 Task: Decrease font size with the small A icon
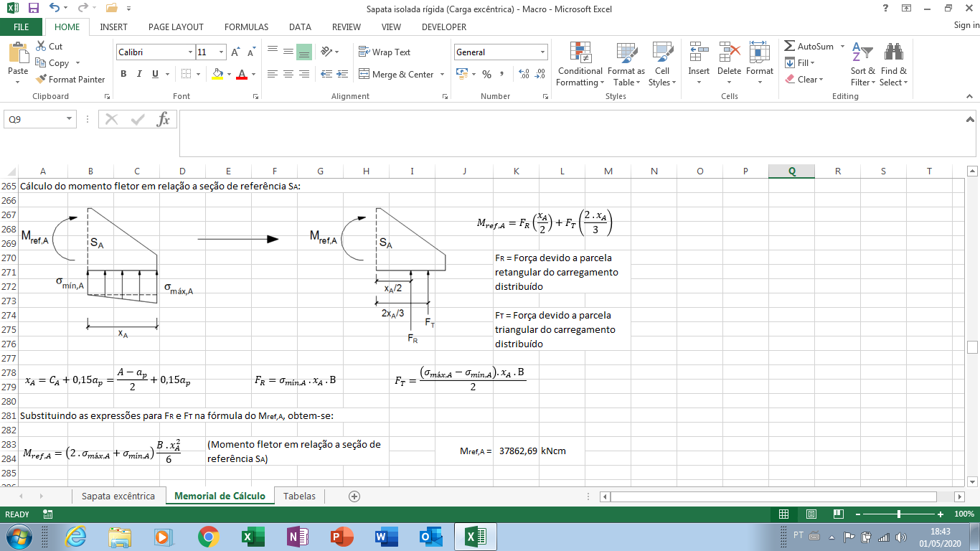(251, 52)
